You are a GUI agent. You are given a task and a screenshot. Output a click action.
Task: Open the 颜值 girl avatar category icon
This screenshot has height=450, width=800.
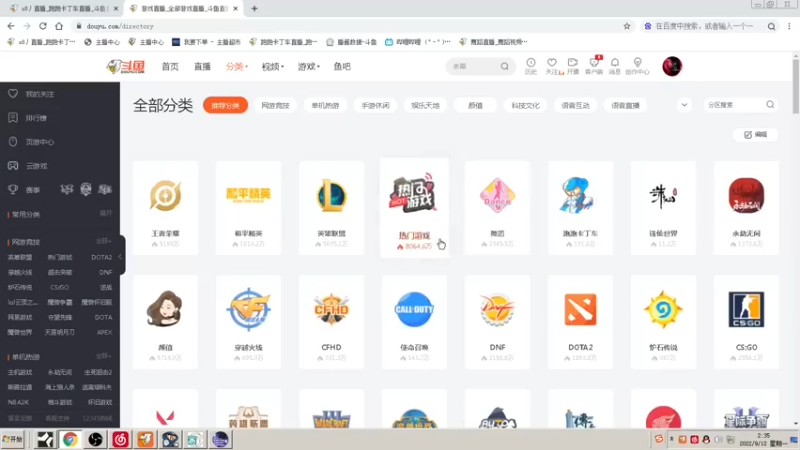click(165, 309)
